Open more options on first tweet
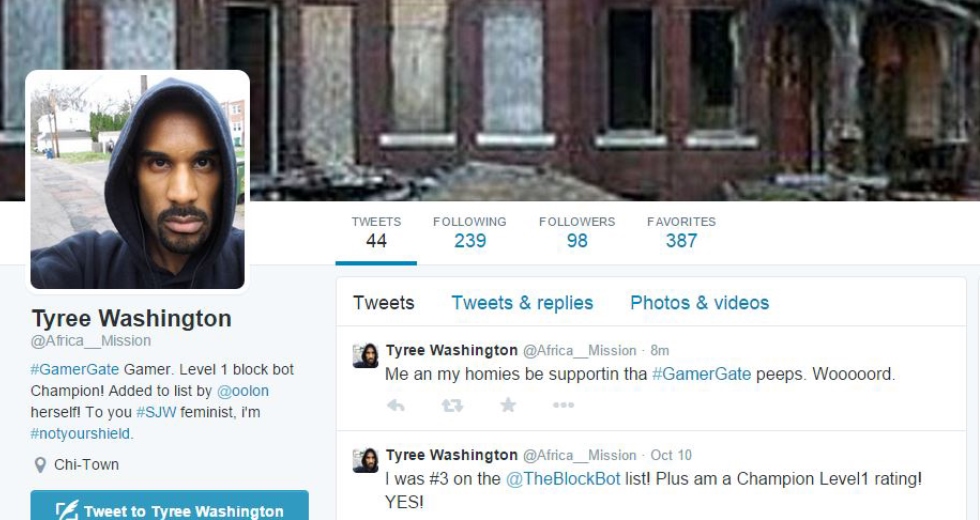The height and width of the screenshot is (520, 980). (x=563, y=405)
